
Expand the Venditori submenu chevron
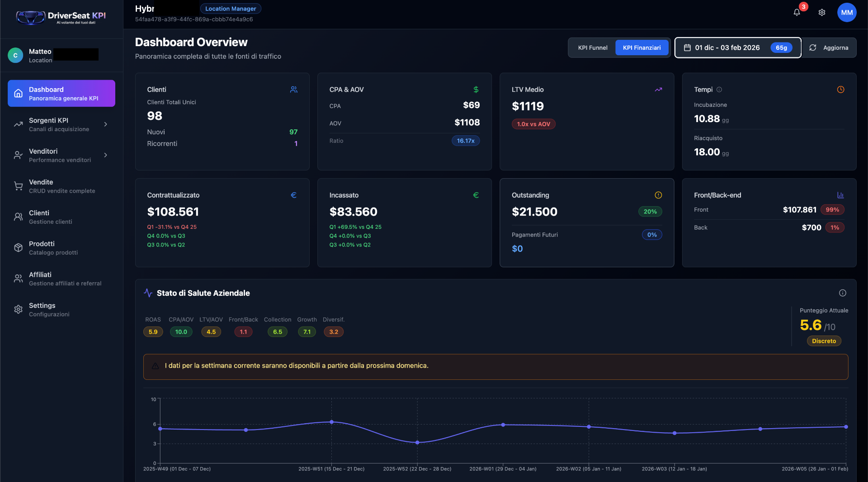(106, 155)
